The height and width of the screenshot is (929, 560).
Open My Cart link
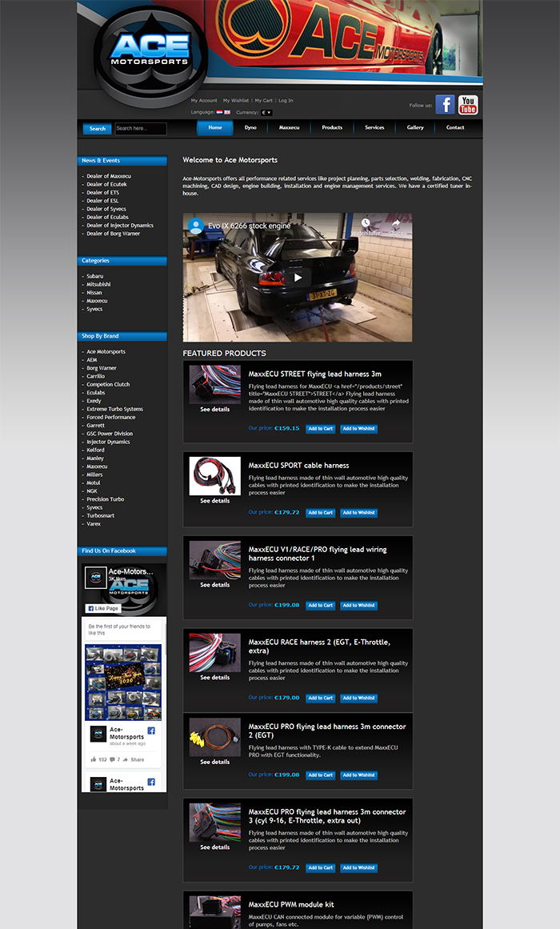click(264, 101)
